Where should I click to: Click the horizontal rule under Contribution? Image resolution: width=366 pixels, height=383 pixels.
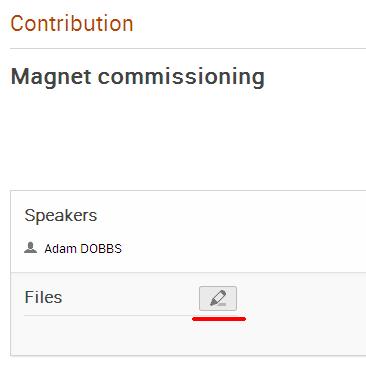coord(188,48)
